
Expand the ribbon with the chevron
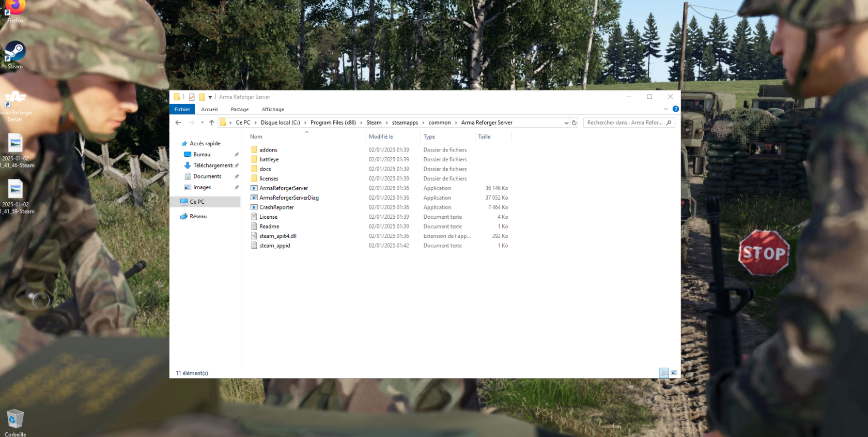(x=665, y=109)
